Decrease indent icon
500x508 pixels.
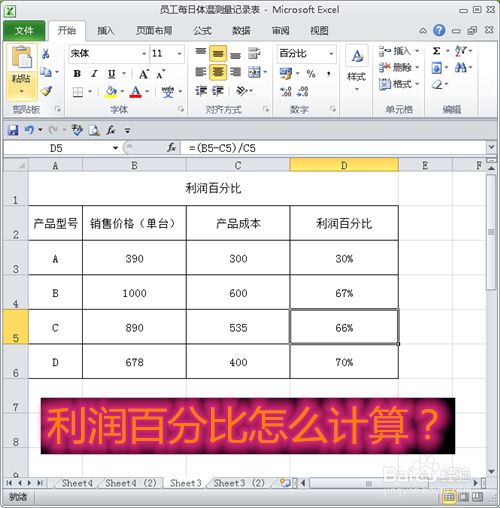pyautogui.click(x=201, y=90)
